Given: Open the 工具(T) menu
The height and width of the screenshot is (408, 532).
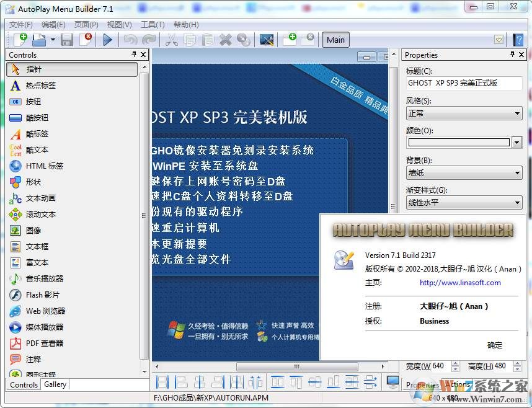Looking at the screenshot, I should [153, 25].
